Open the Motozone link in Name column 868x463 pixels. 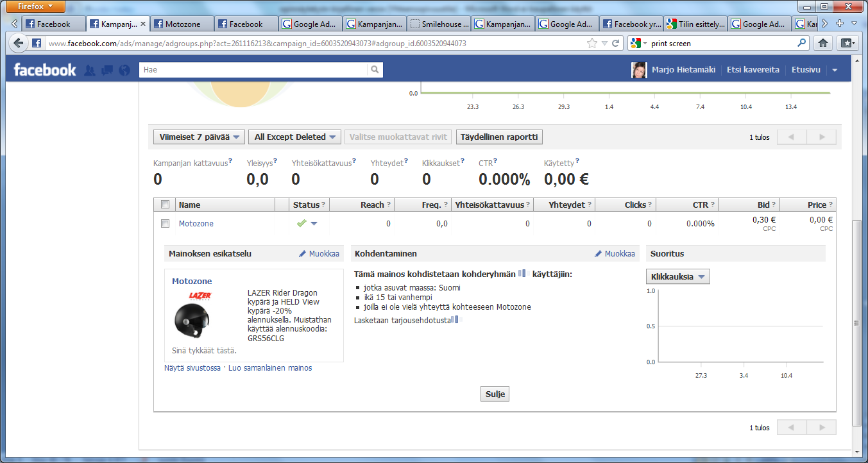(196, 224)
